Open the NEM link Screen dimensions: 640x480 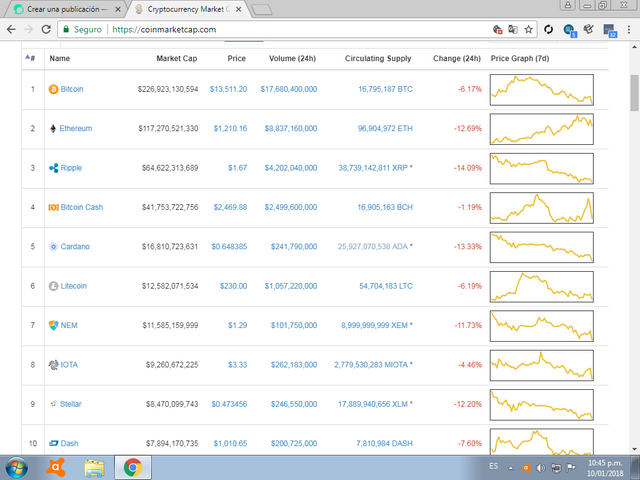click(69, 325)
